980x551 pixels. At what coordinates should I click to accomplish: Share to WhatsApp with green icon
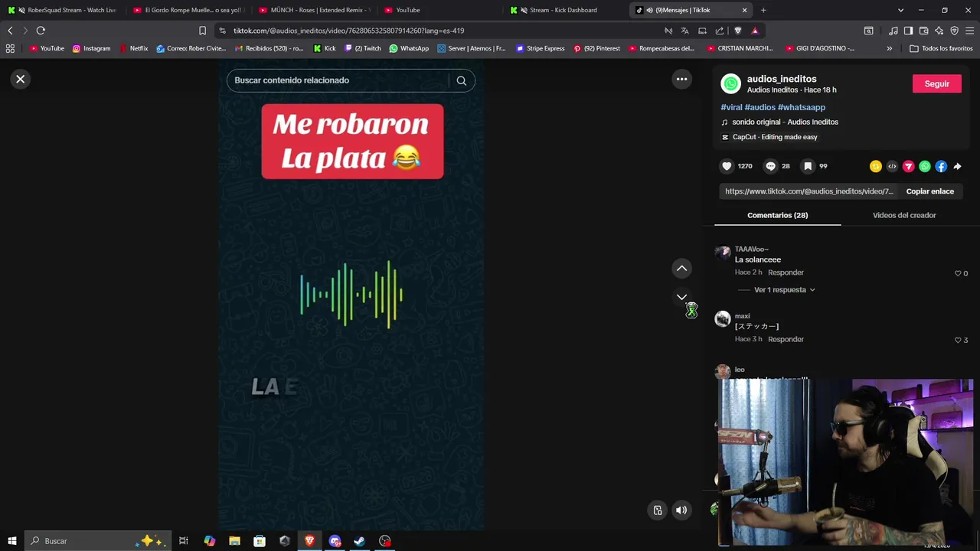click(925, 166)
